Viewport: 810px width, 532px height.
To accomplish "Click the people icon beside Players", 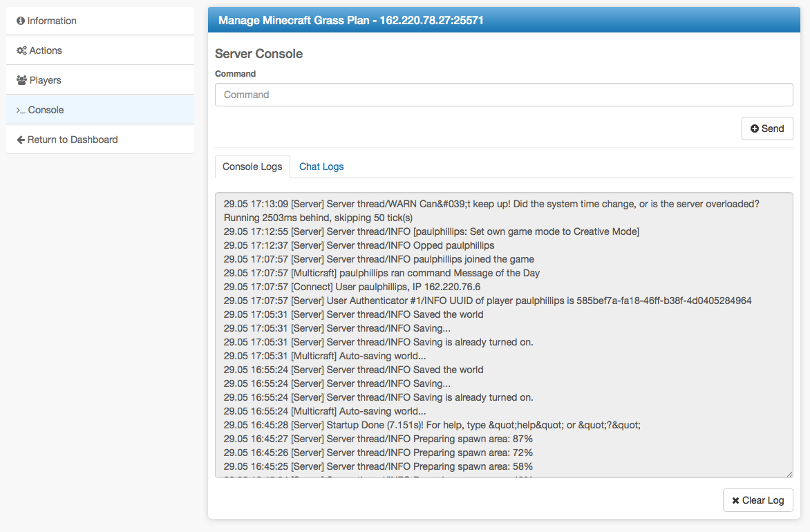I will coord(21,81).
